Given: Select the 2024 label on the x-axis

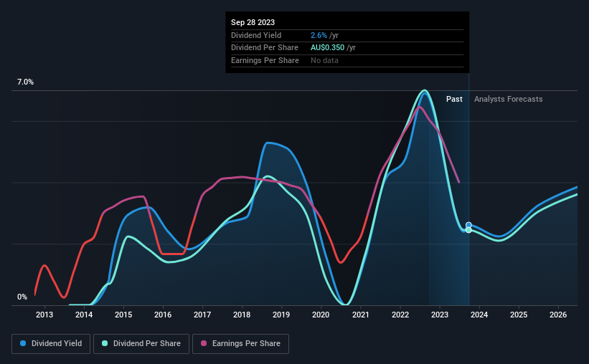Looking at the screenshot, I should pyautogui.click(x=479, y=315).
